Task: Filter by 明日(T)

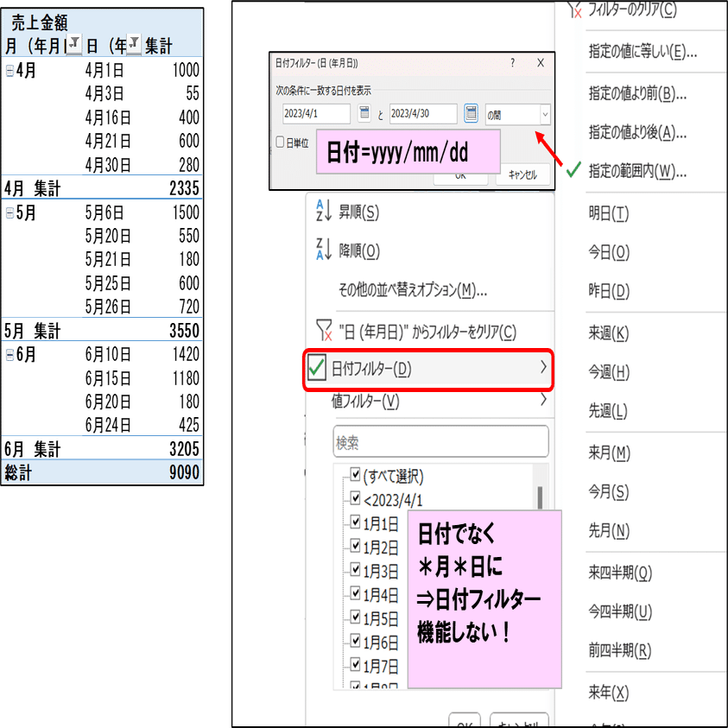Action: click(x=608, y=213)
